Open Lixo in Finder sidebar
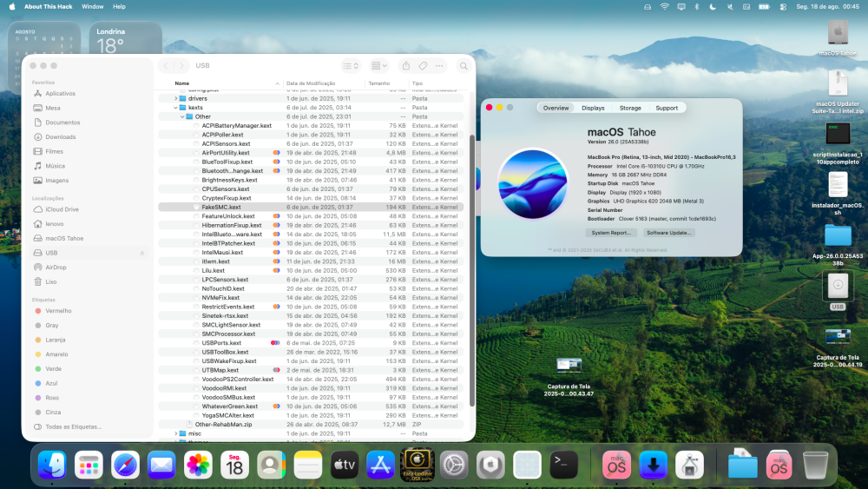Image resolution: width=868 pixels, height=489 pixels. coord(51,282)
